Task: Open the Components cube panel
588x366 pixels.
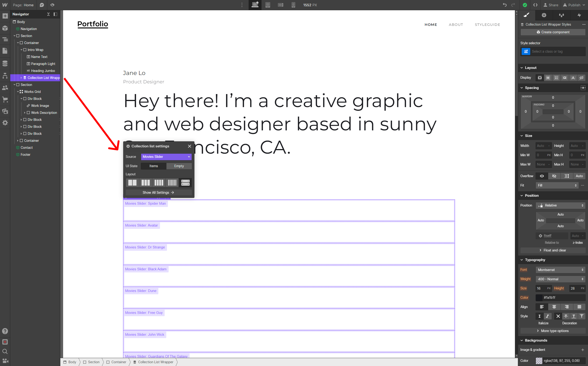Action: click(5, 28)
